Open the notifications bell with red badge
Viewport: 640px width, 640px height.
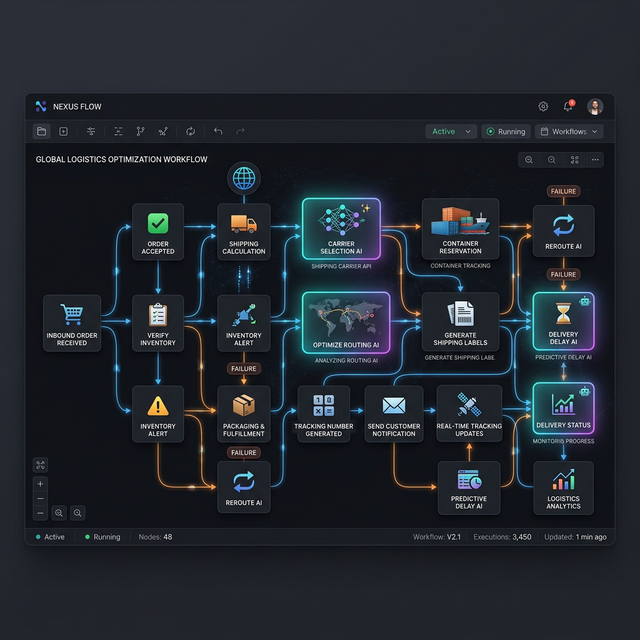[x=569, y=106]
